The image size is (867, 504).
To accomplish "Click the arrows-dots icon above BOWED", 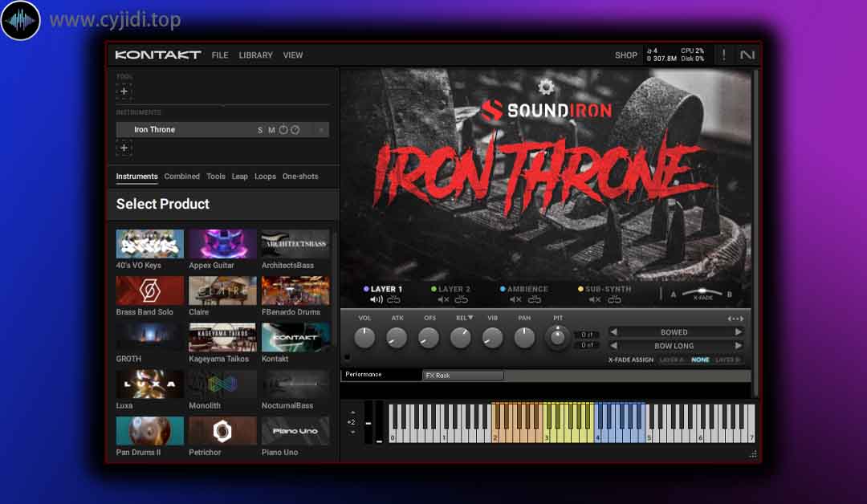I will [x=735, y=319].
